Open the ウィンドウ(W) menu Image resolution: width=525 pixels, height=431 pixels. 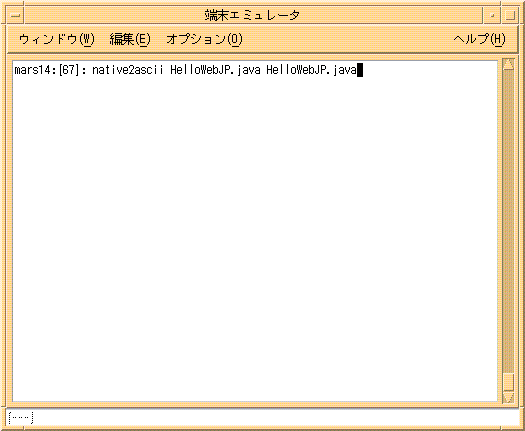tap(57, 40)
